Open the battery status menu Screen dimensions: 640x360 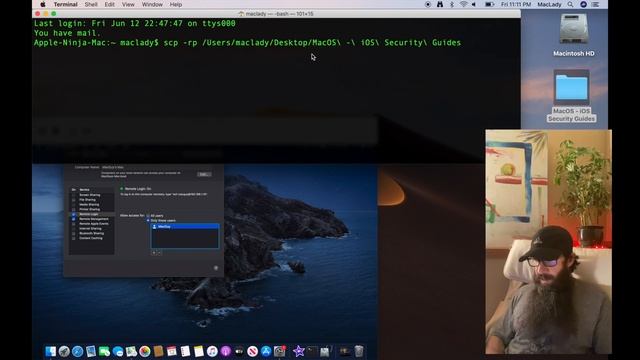click(x=489, y=4)
